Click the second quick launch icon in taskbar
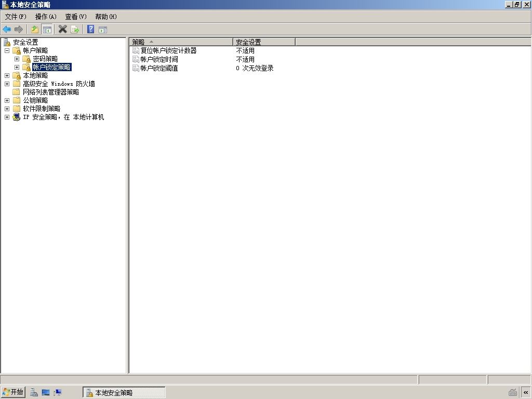This screenshot has width=532, height=399. [x=46, y=393]
